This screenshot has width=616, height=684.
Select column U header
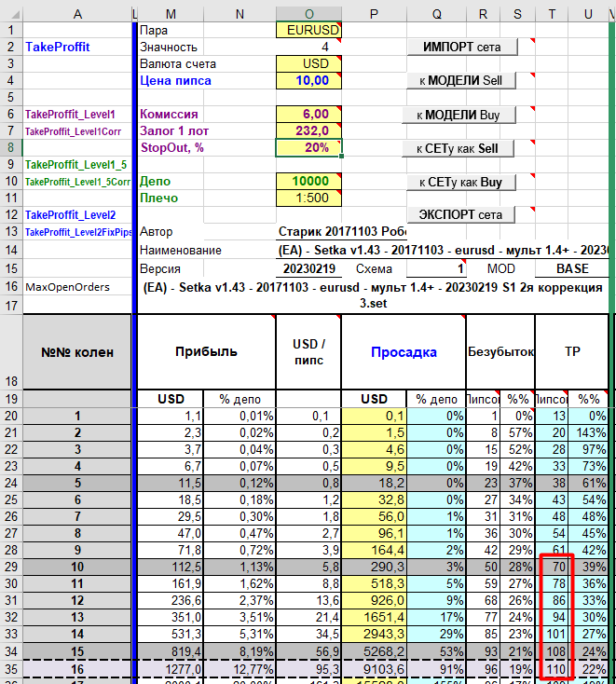pos(588,14)
